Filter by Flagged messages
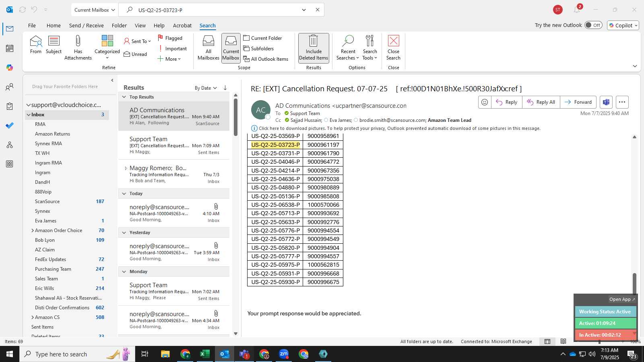This screenshot has width=644, height=362. (170, 38)
